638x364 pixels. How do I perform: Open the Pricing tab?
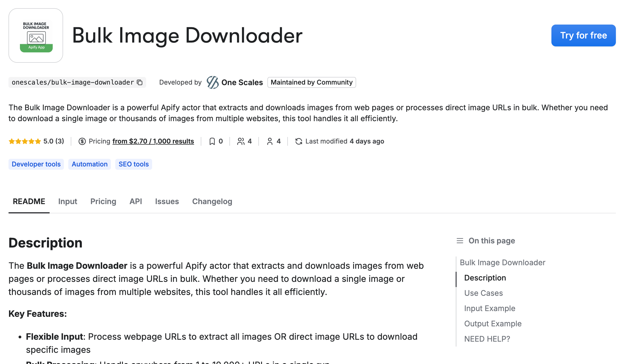pos(103,201)
